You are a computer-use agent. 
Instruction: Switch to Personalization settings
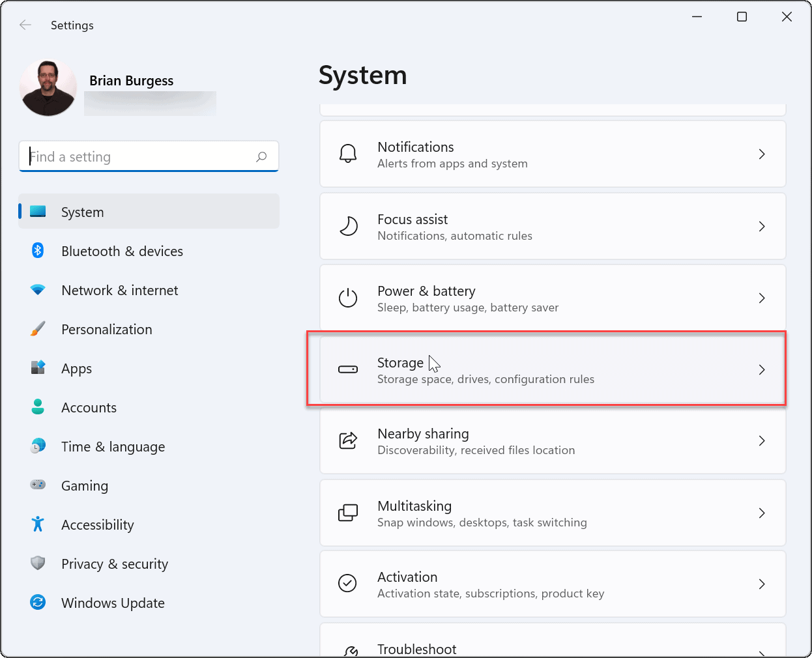click(149, 329)
